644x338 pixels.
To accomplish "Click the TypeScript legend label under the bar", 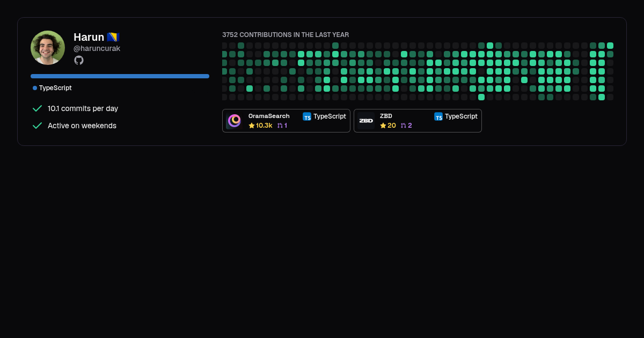I will 55,88.
